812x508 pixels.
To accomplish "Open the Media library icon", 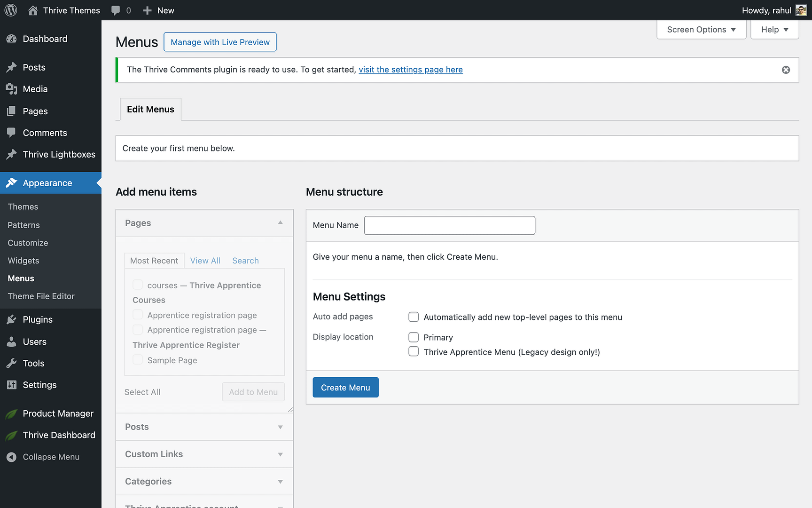I will (12, 89).
